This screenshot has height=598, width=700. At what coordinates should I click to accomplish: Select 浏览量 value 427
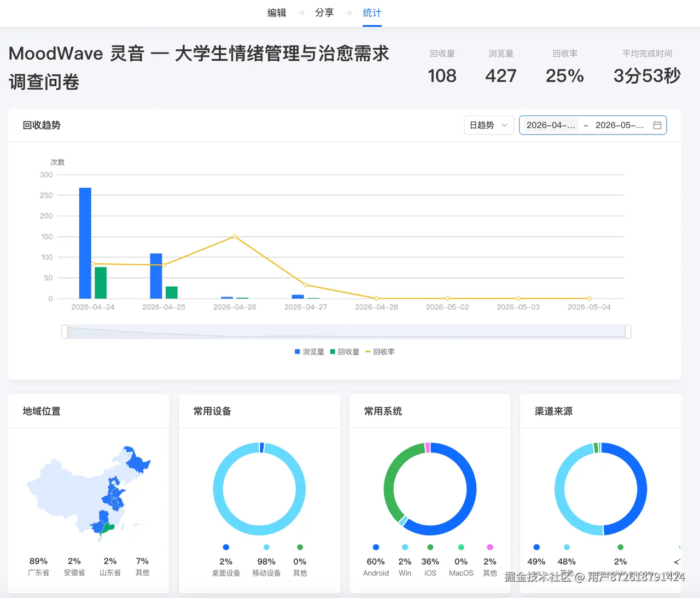[x=501, y=76]
